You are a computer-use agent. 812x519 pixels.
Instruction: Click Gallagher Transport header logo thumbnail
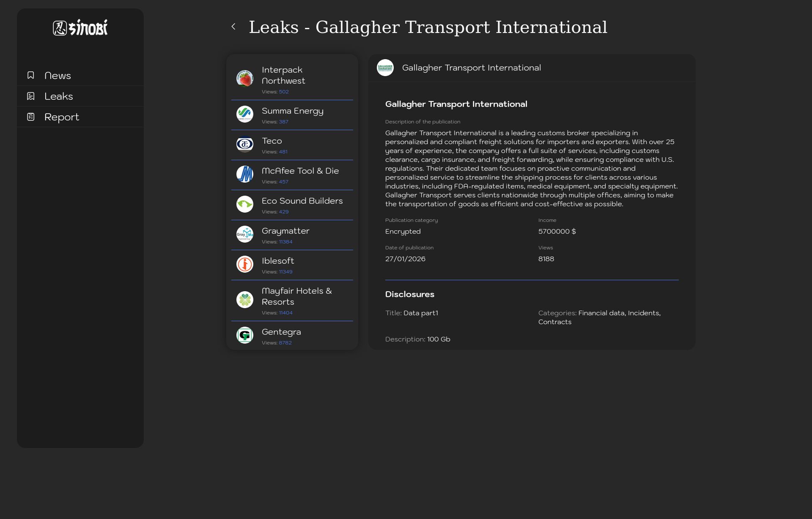[x=385, y=68]
